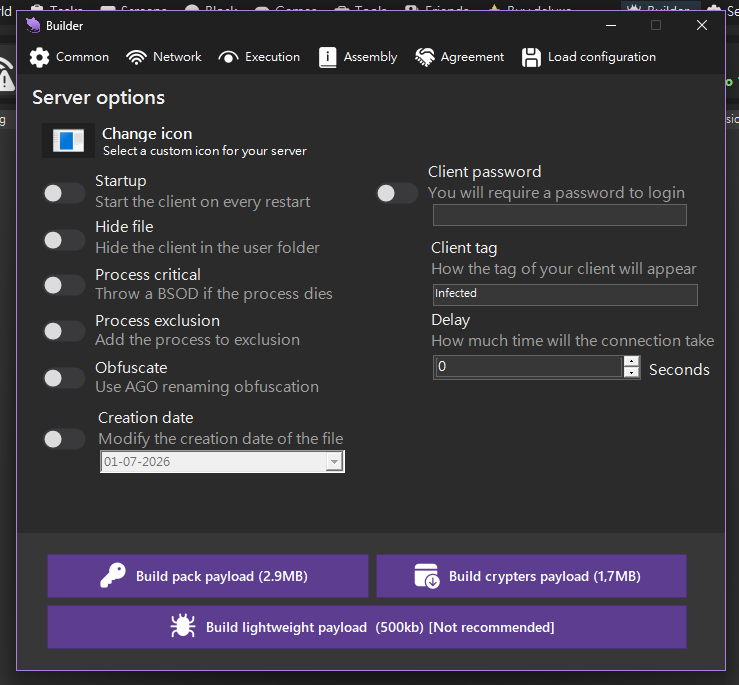Enable the Obfuscate toggle

click(x=64, y=378)
